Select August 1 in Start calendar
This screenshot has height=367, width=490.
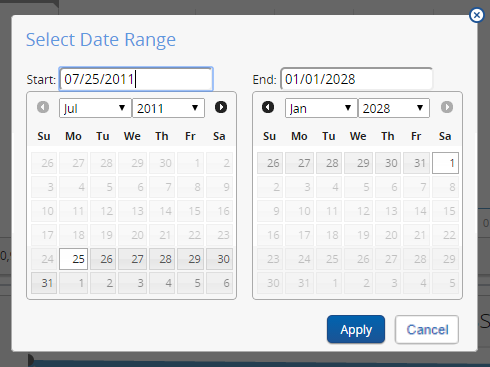[73, 283]
